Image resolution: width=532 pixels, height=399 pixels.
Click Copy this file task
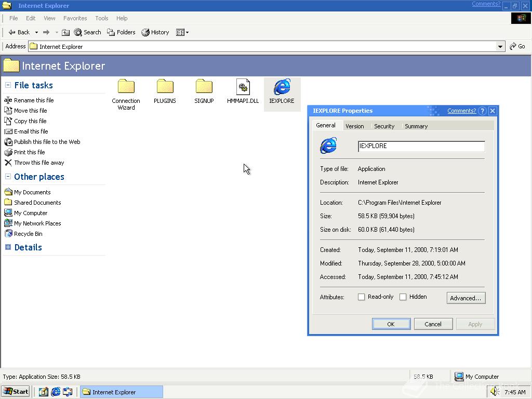[x=25, y=121]
